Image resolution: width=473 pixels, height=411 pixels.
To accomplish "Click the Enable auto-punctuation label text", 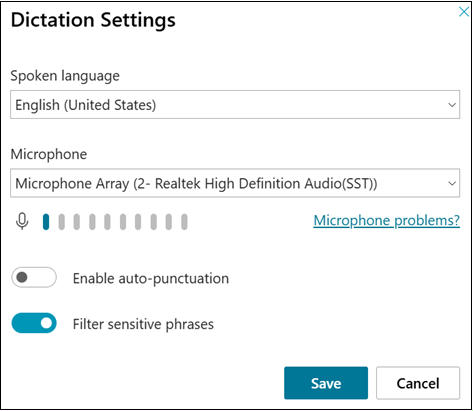I will coord(151,279).
